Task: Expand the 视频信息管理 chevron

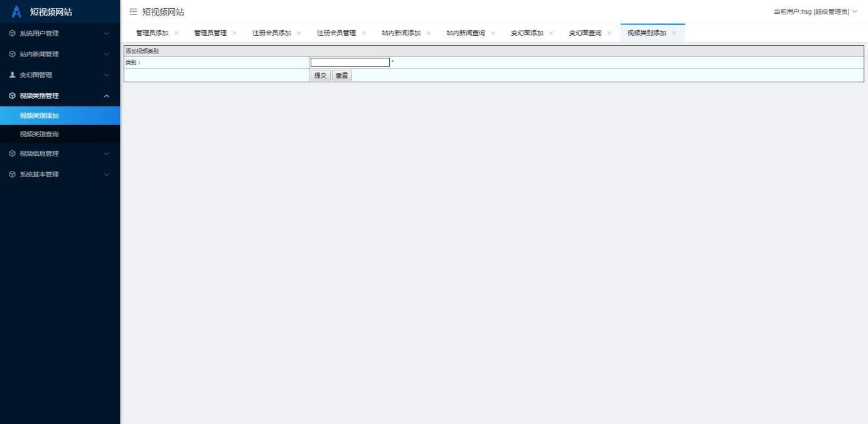Action: click(x=106, y=153)
